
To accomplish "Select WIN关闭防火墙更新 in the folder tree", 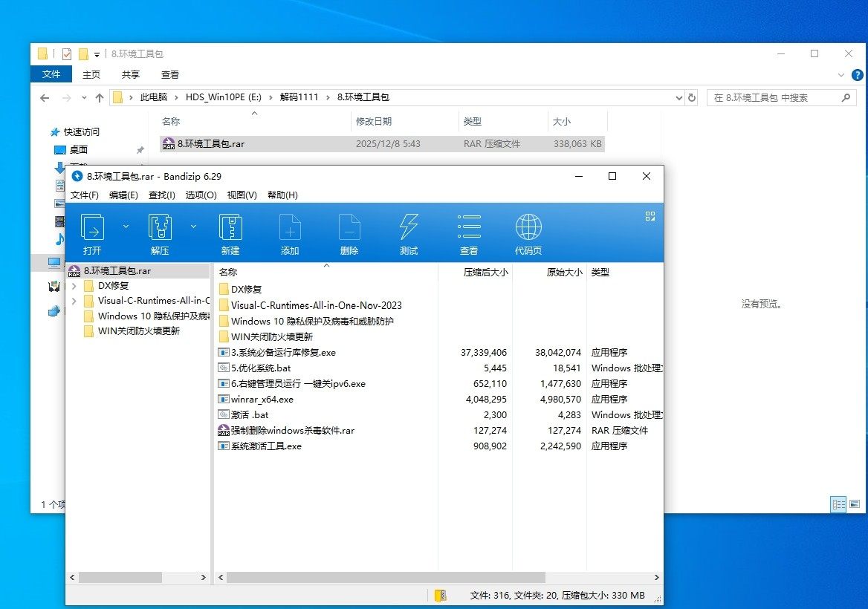I will tap(138, 331).
